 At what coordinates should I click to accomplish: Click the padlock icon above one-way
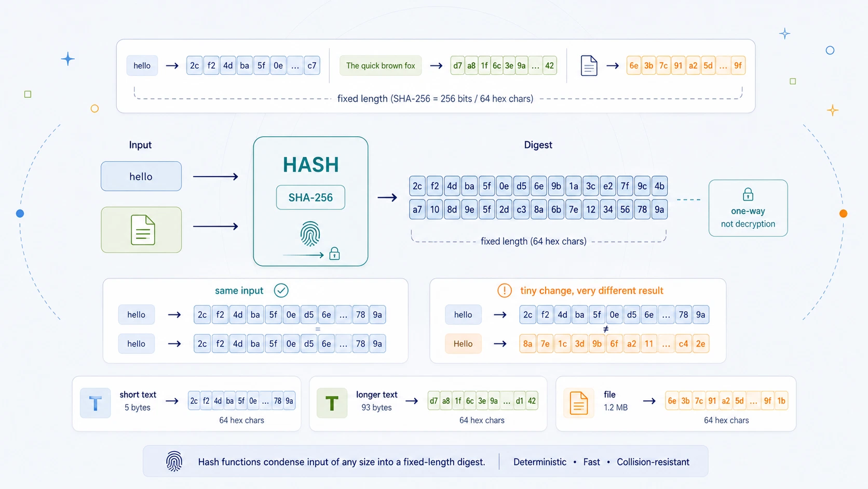tap(748, 194)
